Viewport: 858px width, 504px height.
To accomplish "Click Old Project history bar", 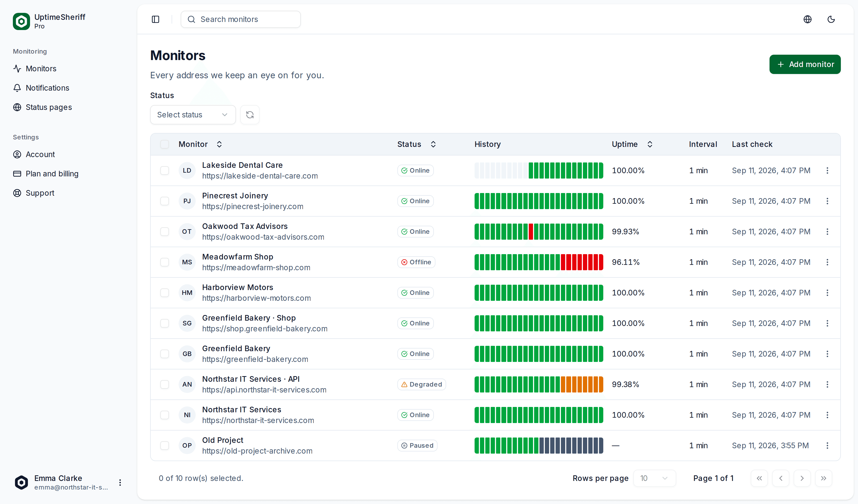I will pyautogui.click(x=539, y=446).
